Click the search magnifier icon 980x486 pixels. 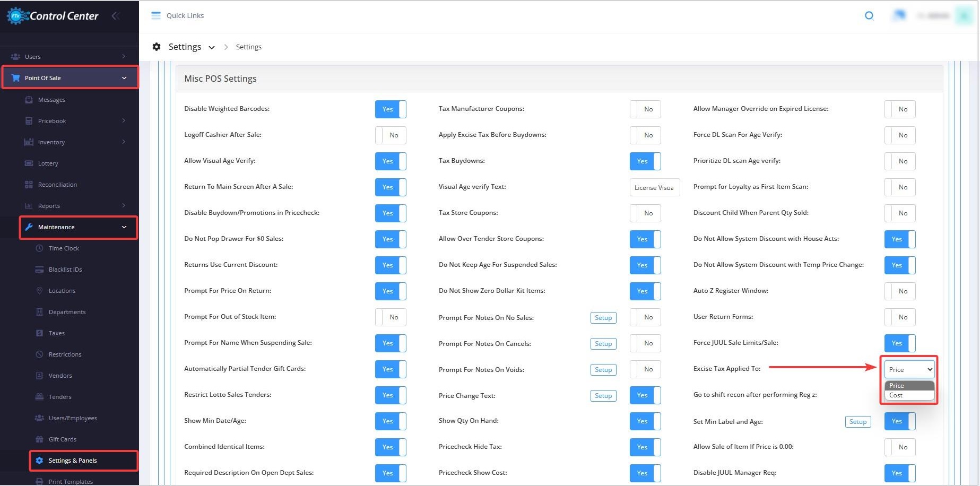point(869,15)
